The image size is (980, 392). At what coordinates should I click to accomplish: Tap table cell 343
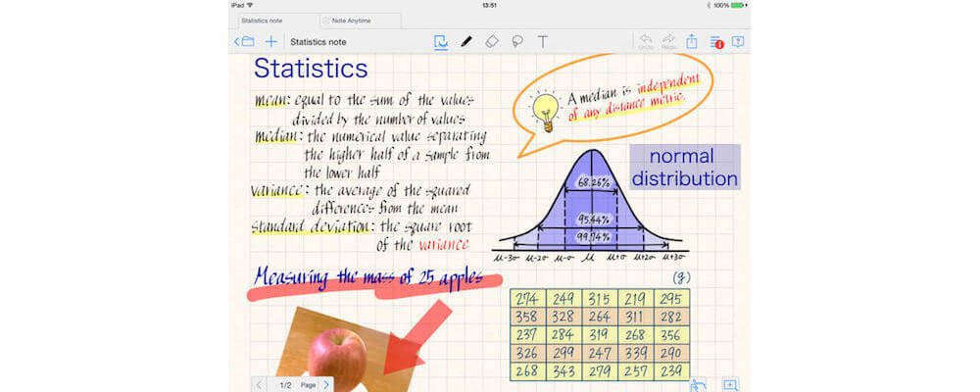(563, 370)
